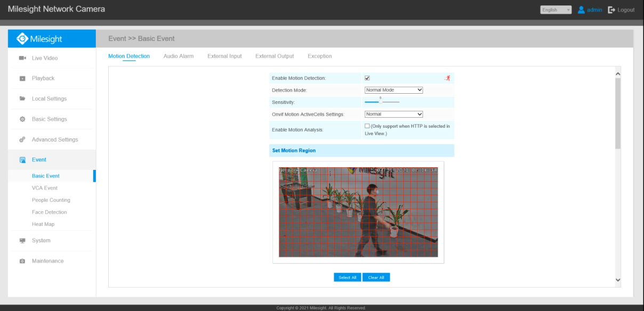Select People Counting submenu item
This screenshot has width=644, height=311.
point(51,200)
